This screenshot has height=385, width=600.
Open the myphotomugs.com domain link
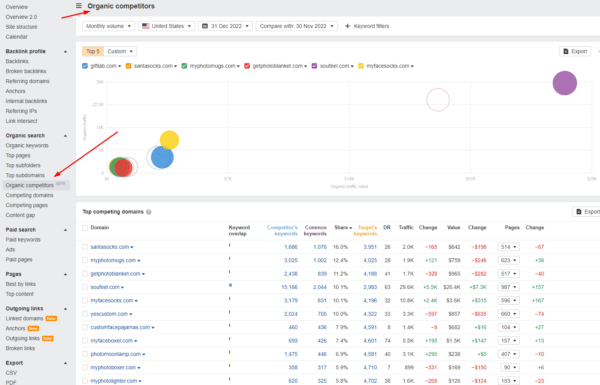coord(113,260)
